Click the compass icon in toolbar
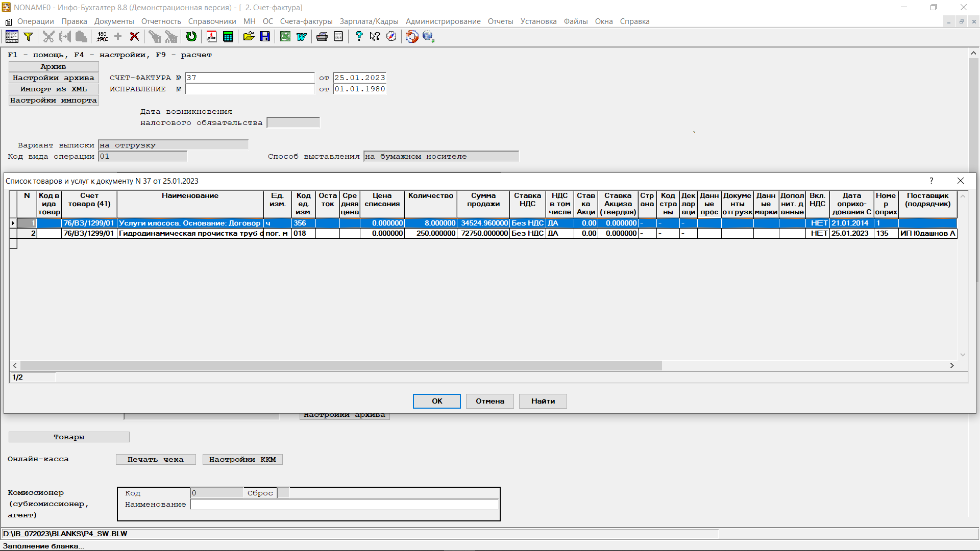 pos(391,36)
